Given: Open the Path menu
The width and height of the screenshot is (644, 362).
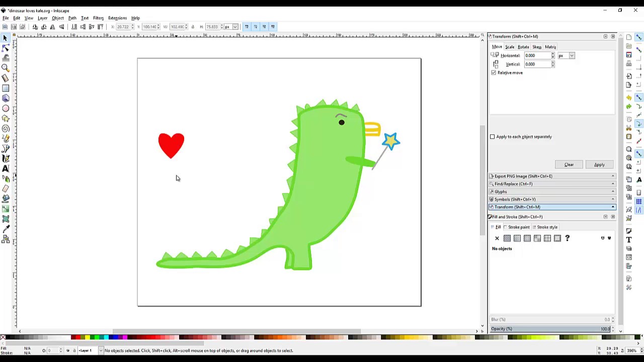Looking at the screenshot, I should pyautogui.click(x=72, y=18).
